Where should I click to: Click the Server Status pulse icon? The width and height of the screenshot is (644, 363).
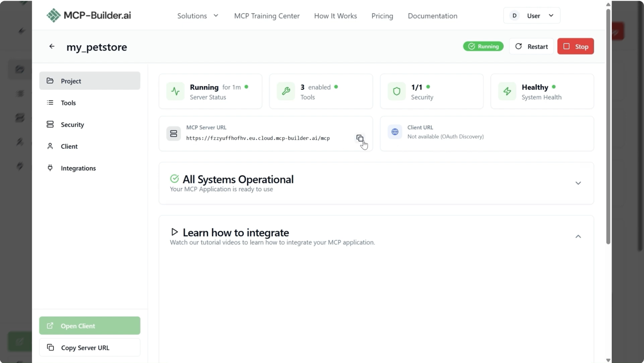pos(175,91)
